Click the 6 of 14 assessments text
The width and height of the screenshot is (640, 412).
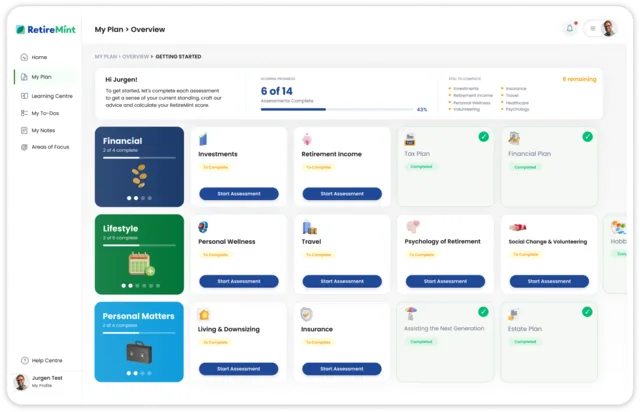click(x=277, y=91)
